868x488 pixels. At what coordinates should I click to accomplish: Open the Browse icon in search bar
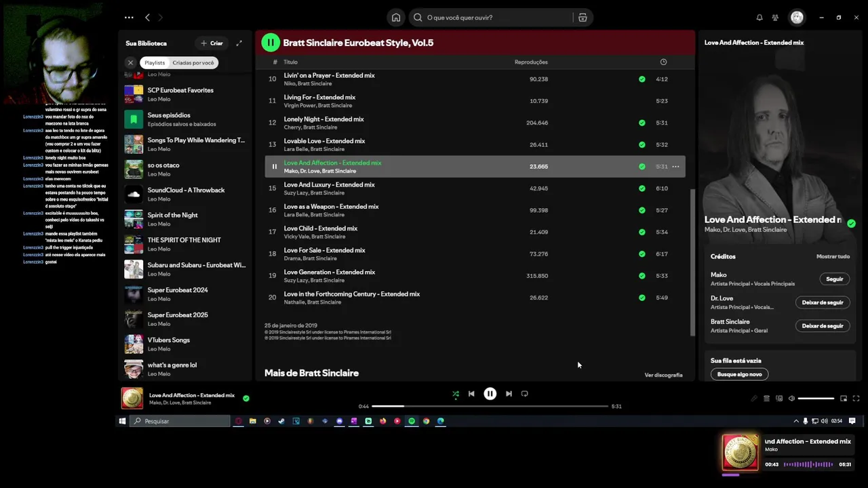click(583, 18)
